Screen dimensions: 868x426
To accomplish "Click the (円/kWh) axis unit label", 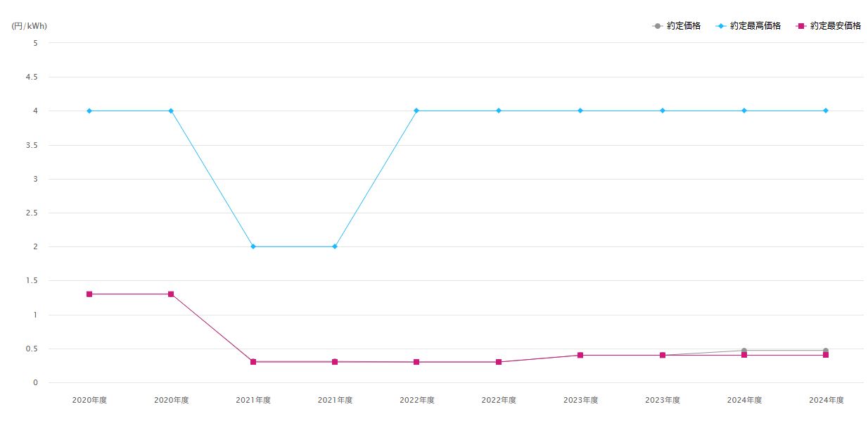I will coord(30,26).
